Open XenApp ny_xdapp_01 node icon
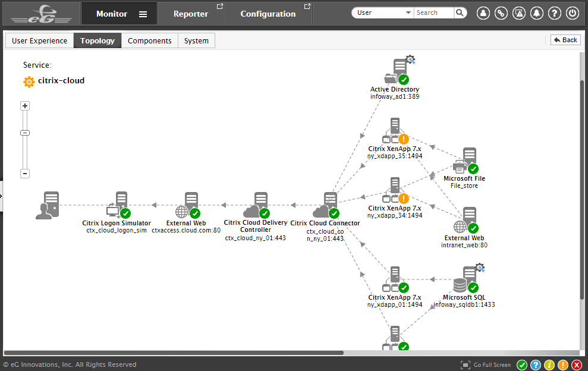Image resolution: width=588 pixels, height=371 pixels. 395,280
